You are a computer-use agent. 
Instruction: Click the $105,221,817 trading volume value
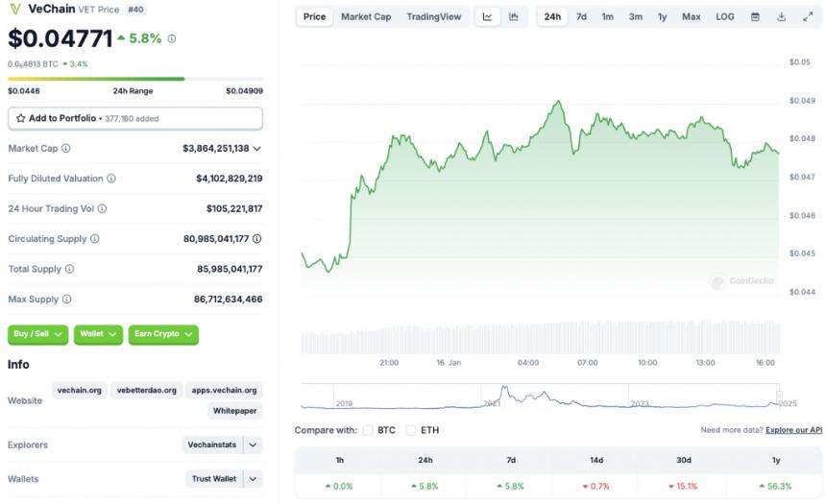coord(234,208)
